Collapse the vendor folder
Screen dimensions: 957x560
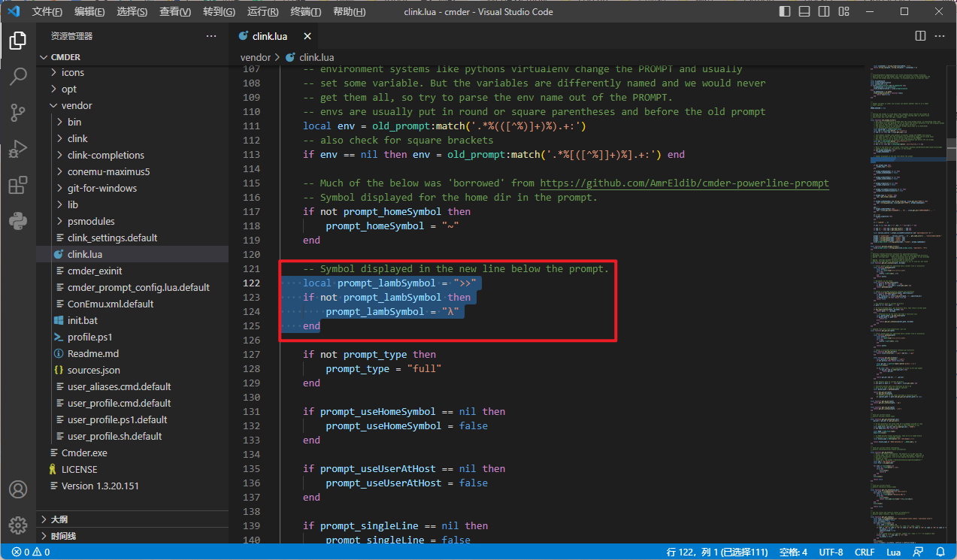click(x=132, y=105)
